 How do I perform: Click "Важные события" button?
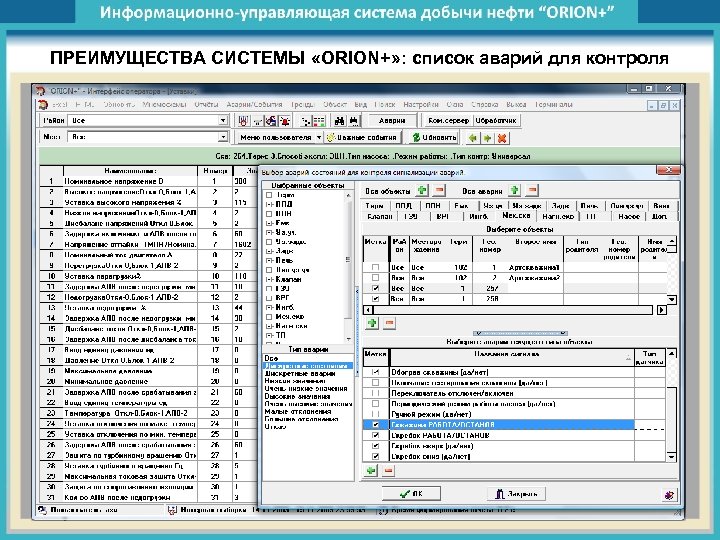(x=362, y=137)
